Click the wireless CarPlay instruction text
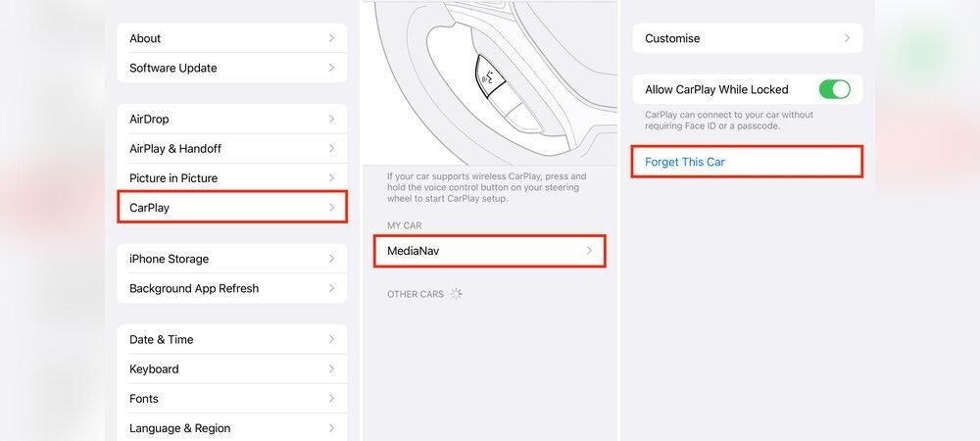 coord(487,187)
